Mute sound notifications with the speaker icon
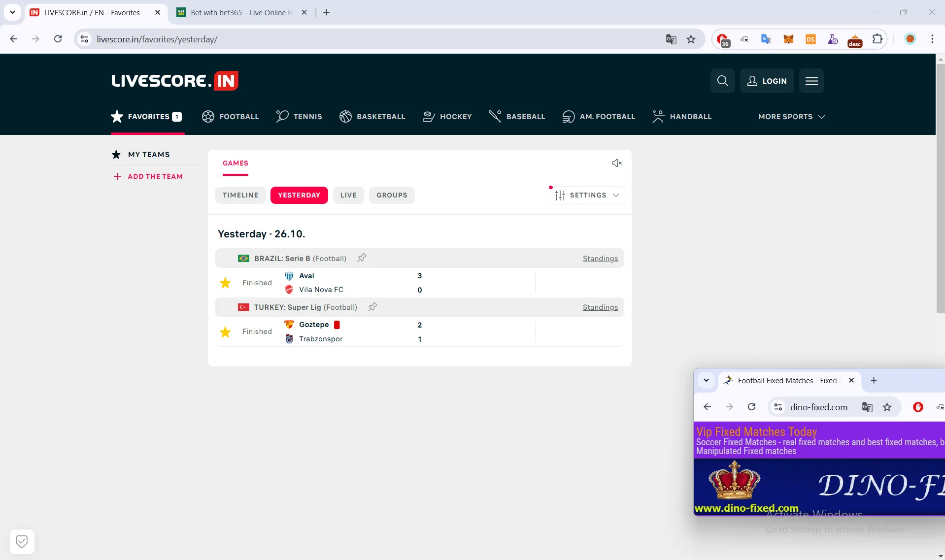Image resolution: width=945 pixels, height=560 pixels. [x=616, y=163]
